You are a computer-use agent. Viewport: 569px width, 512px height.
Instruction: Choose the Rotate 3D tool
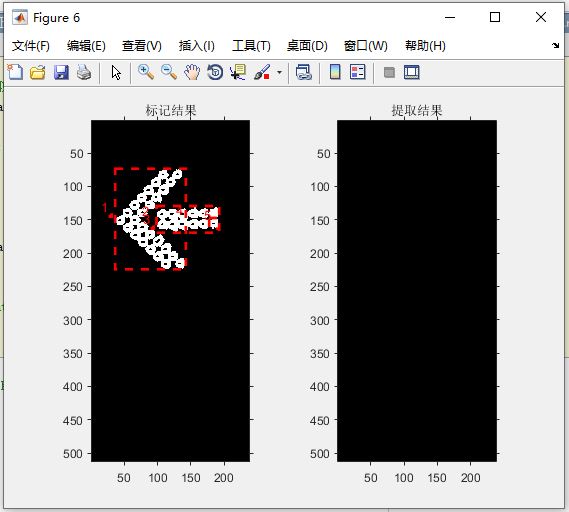coord(215,72)
